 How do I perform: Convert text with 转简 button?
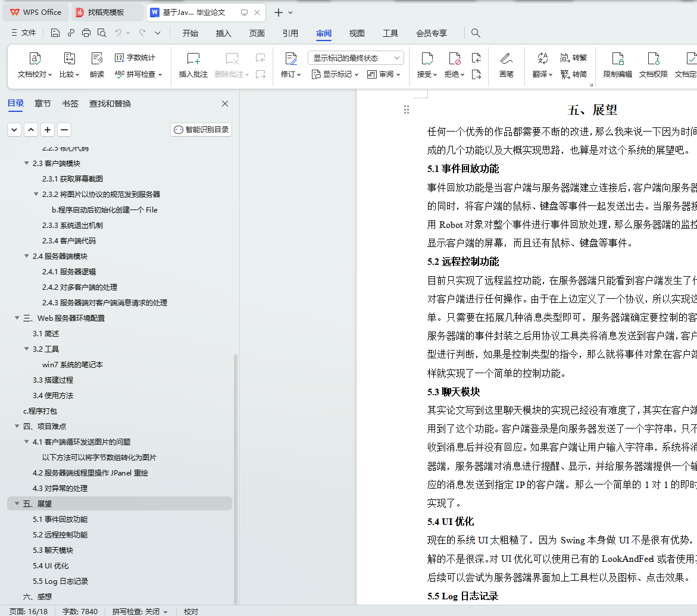573,74
